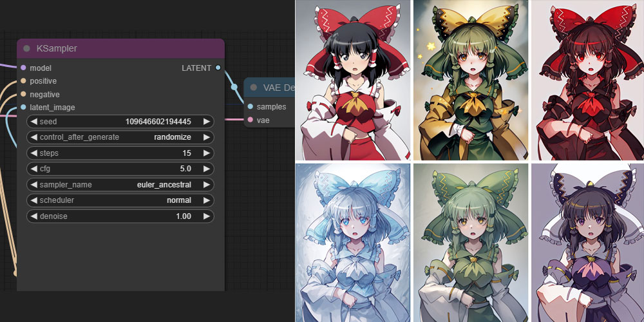644x322 pixels.
Task: Select previous sampler_name option
Action: (x=33, y=185)
